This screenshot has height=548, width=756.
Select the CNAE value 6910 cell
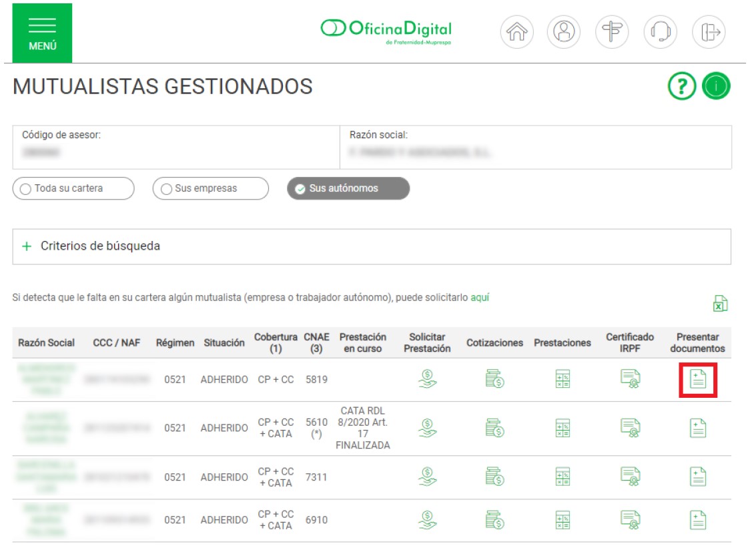tap(316, 520)
